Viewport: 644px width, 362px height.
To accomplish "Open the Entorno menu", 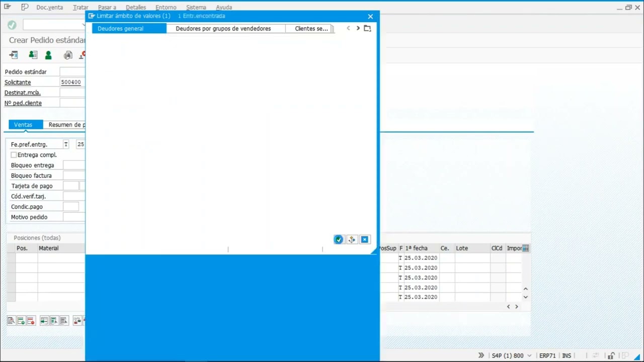I will [x=166, y=8].
